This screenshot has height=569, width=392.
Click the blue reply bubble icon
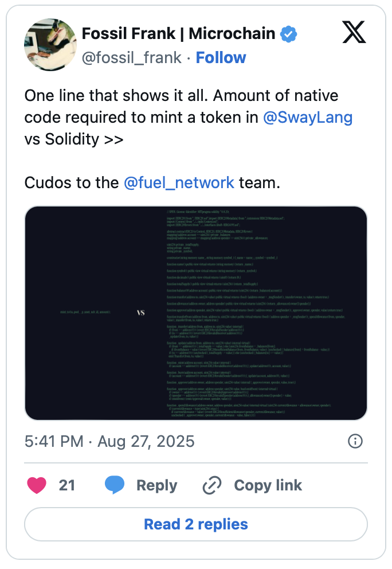[x=115, y=485]
